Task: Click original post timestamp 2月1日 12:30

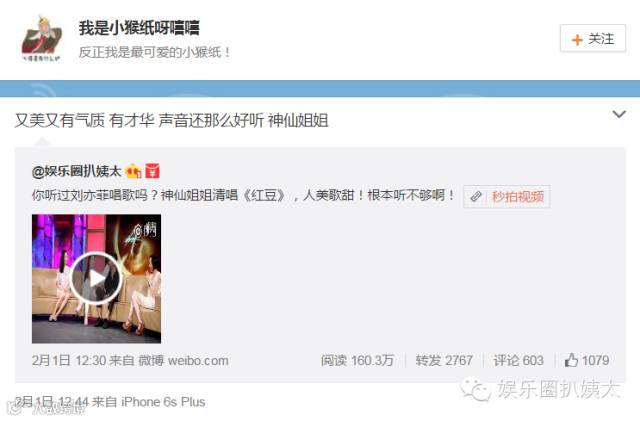Action: 69,360
